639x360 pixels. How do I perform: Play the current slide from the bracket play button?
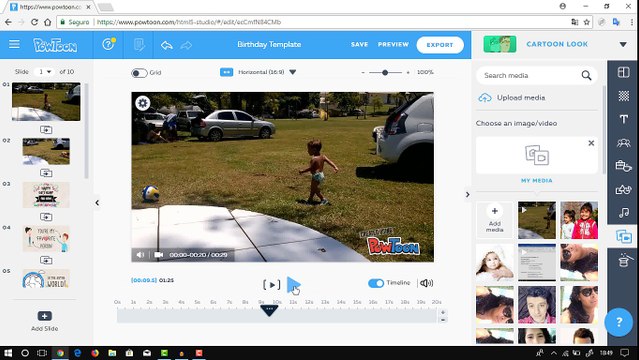(x=272, y=285)
